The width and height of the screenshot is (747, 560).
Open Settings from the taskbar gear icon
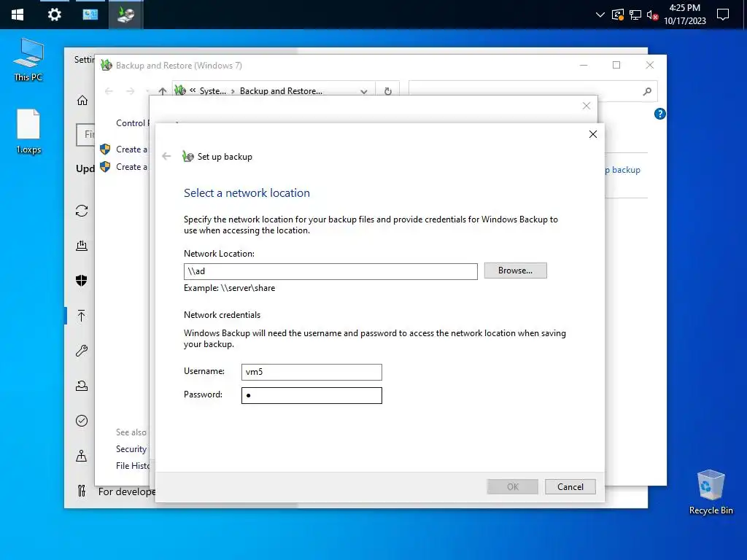coord(54,15)
